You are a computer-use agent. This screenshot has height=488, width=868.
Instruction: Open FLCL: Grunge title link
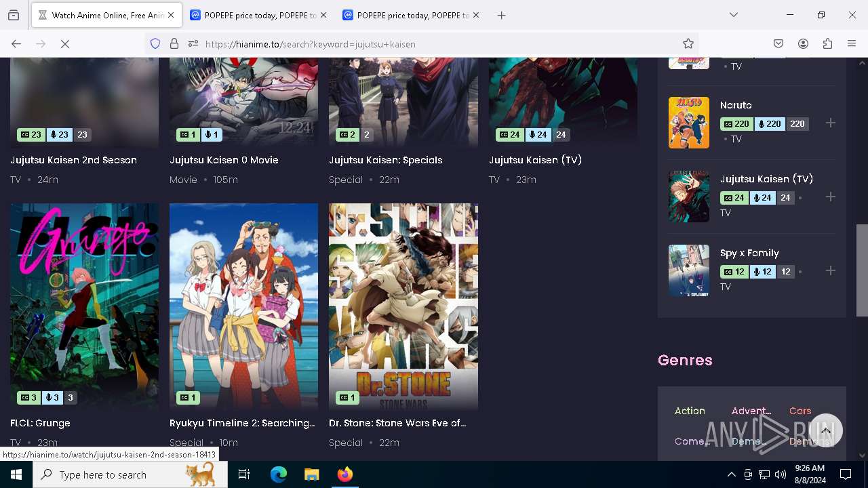point(40,423)
